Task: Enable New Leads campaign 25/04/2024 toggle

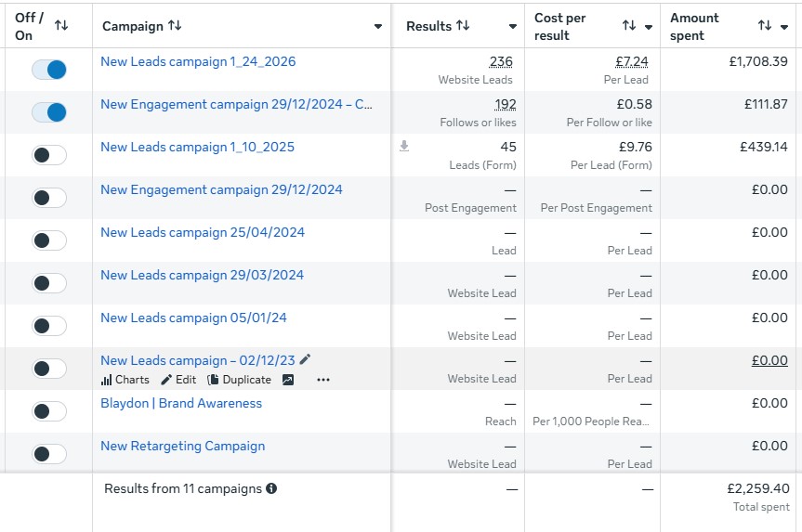Action: 49,240
